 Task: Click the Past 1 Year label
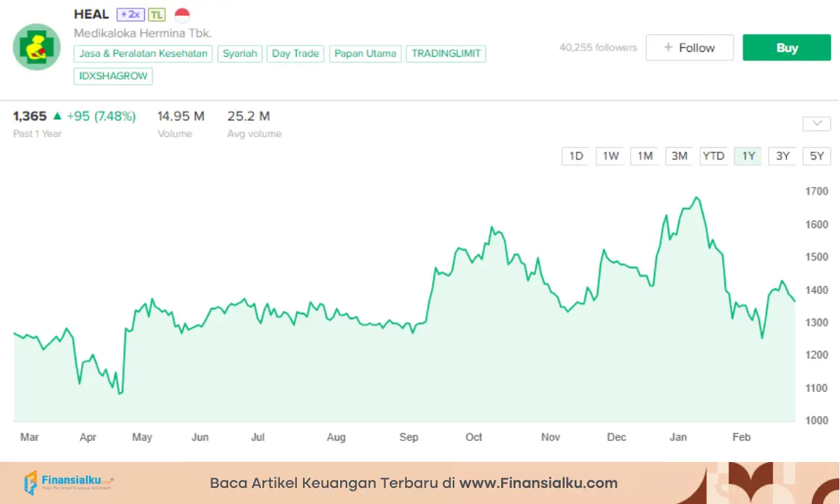click(37, 134)
